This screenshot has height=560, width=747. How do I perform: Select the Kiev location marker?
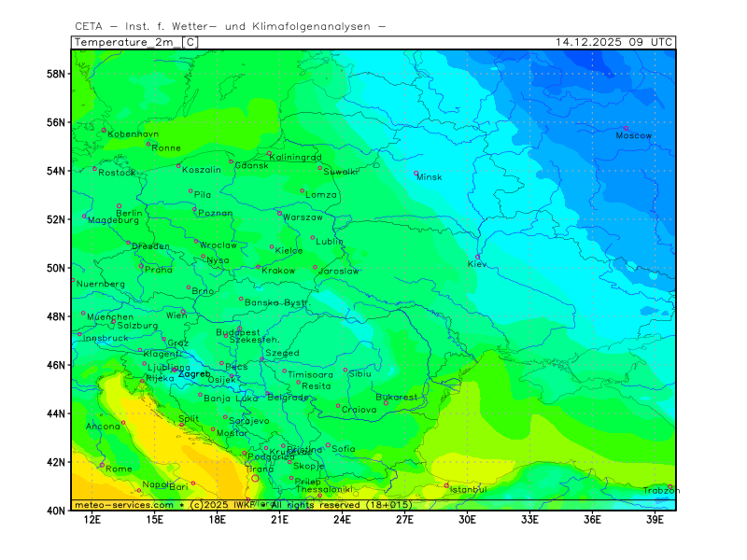[x=478, y=258]
